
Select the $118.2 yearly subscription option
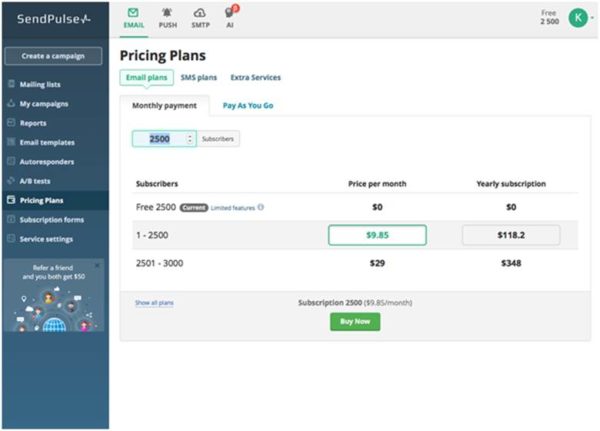coord(511,235)
